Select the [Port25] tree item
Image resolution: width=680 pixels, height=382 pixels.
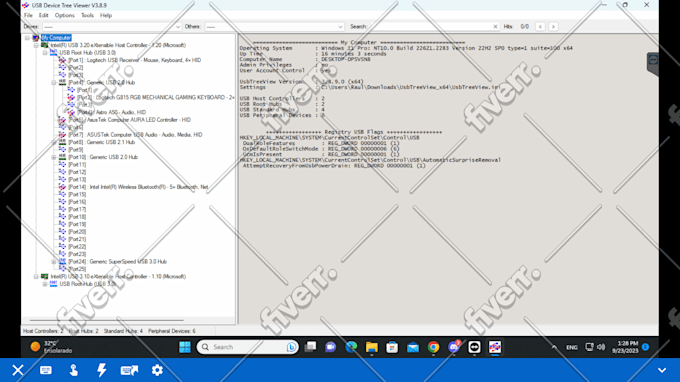coord(77,269)
